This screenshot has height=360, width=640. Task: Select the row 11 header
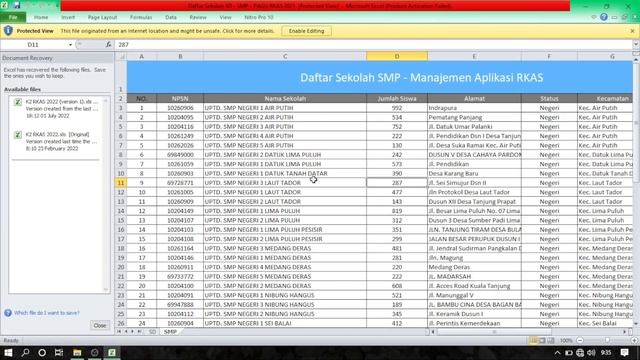click(121, 183)
